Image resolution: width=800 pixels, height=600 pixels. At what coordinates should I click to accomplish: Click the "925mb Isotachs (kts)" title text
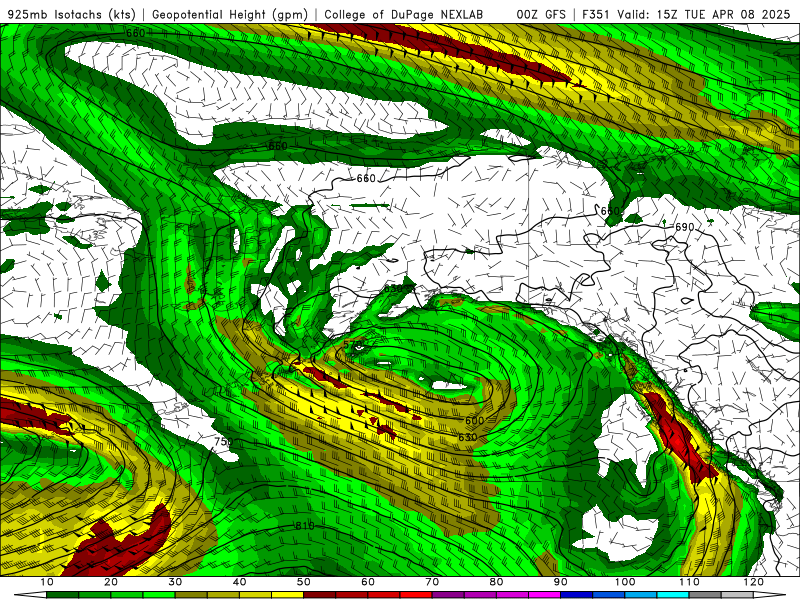click(72, 14)
